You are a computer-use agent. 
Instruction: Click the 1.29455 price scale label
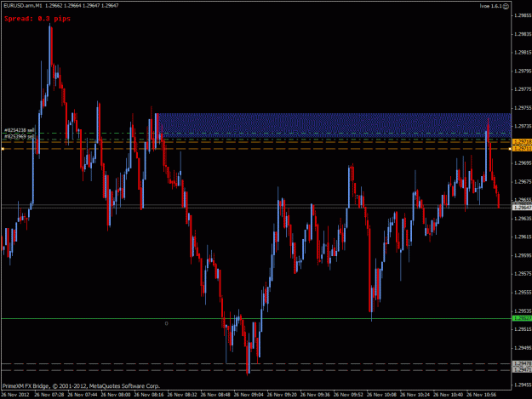(523, 385)
